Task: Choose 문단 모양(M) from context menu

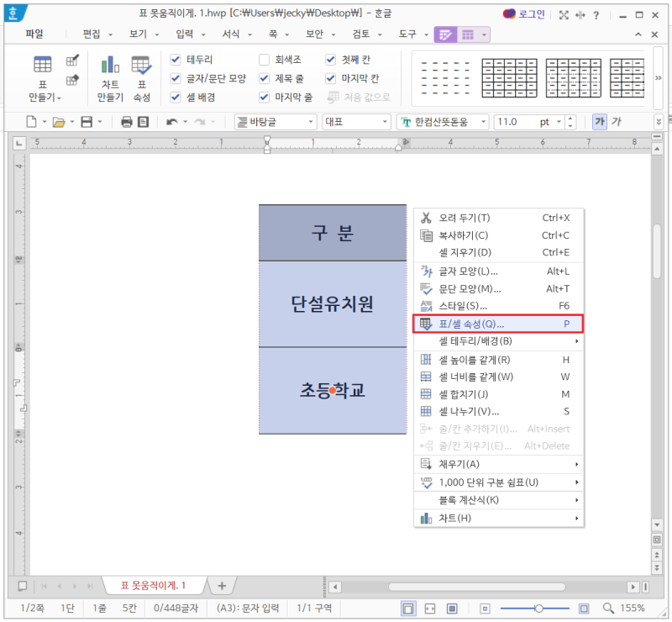Action: point(498,289)
